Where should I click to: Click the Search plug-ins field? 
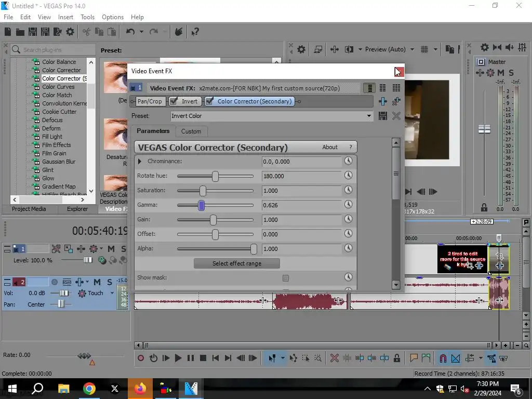click(x=53, y=49)
